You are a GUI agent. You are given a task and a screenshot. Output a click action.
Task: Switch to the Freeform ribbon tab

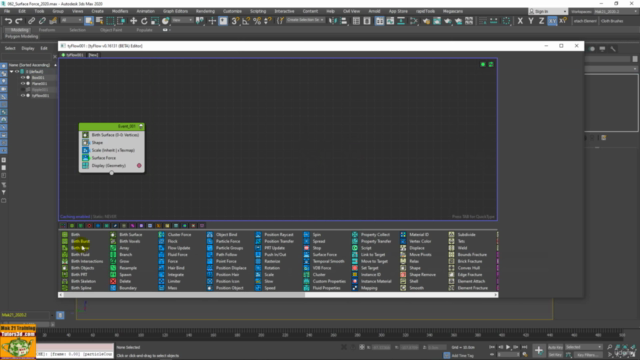[x=47, y=30]
